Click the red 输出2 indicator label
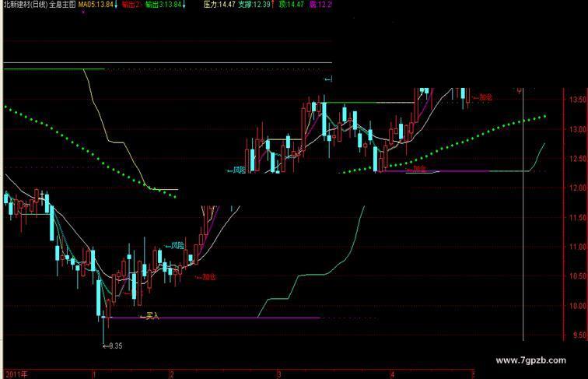 pos(131,5)
